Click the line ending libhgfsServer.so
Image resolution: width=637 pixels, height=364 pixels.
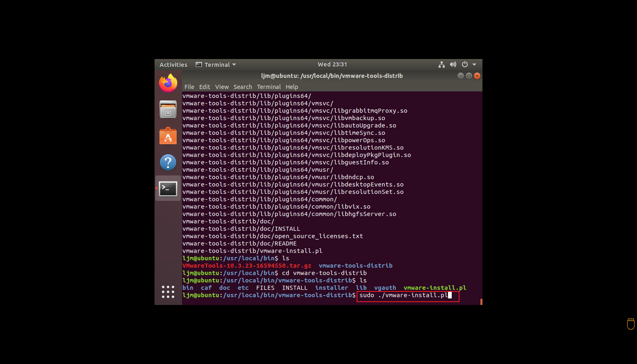[289, 214]
